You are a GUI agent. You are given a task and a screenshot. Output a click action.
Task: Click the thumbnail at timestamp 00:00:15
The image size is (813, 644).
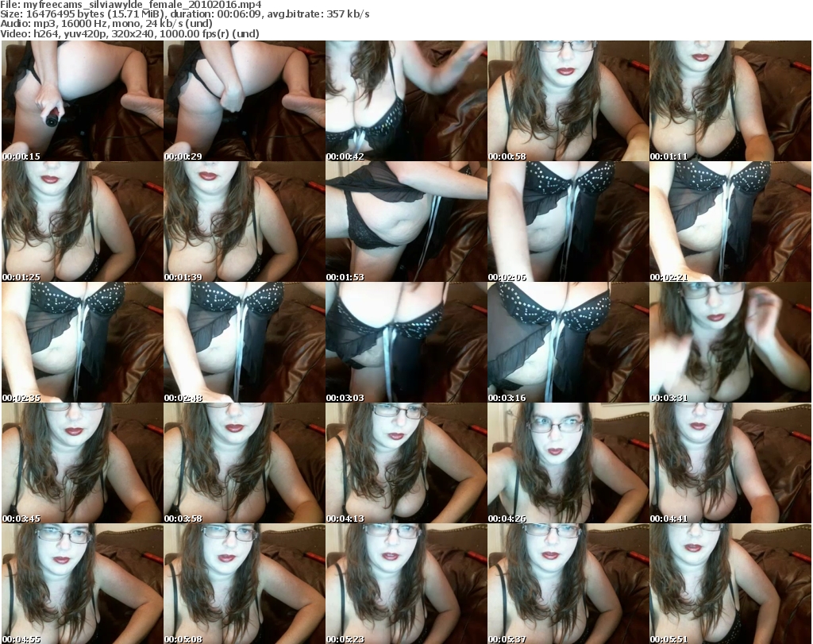[83, 101]
